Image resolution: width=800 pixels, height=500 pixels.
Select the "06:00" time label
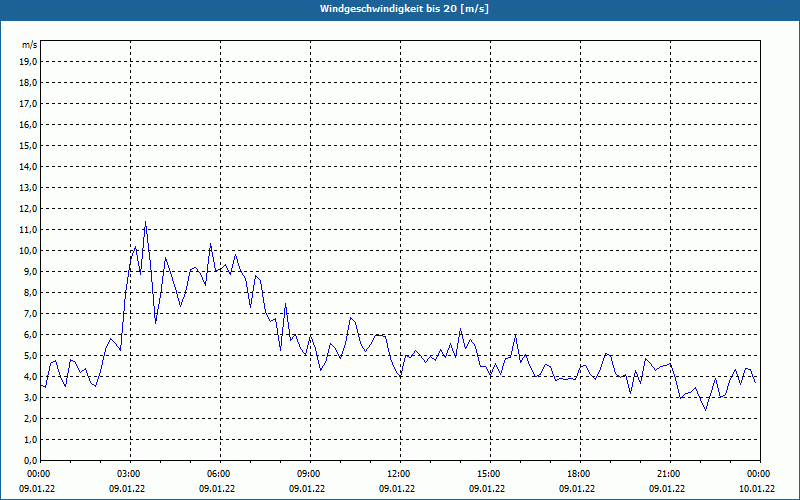point(220,474)
